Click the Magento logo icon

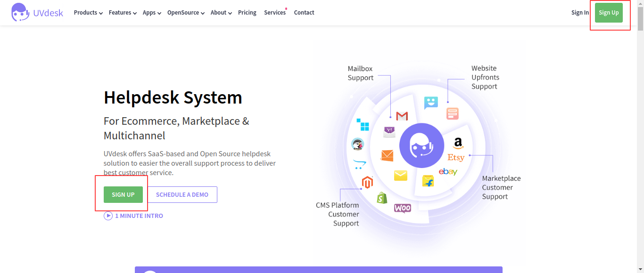coord(367,182)
